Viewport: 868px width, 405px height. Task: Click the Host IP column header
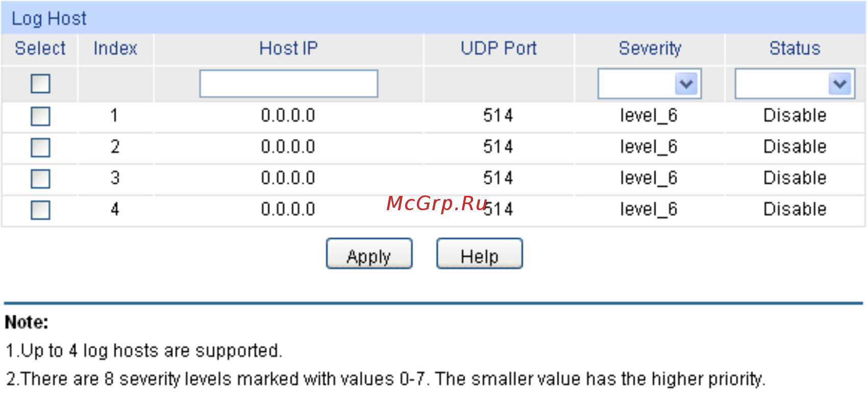(288, 48)
